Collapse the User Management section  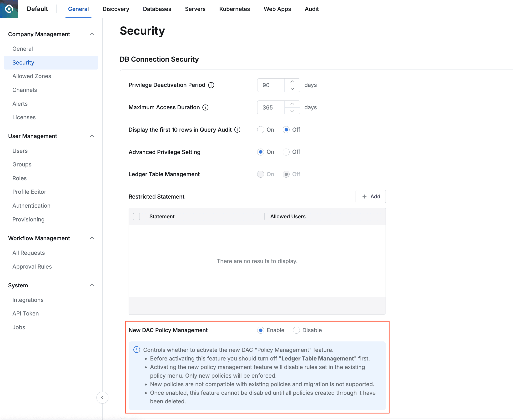pyautogui.click(x=92, y=136)
